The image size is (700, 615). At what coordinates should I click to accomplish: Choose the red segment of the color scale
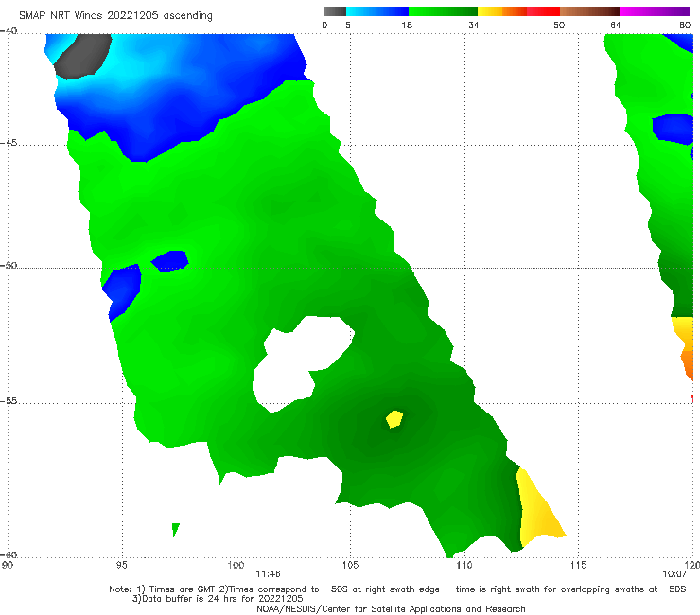pos(544,11)
